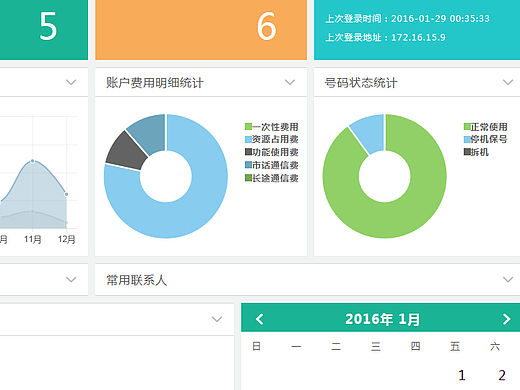Image resolution: width=520 pixels, height=390 pixels.
Task: Click the 账户费用明细统计 panel title
Action: [155, 83]
